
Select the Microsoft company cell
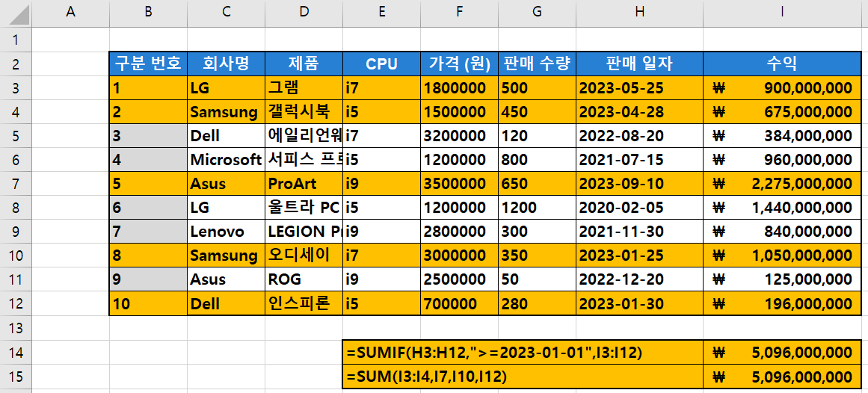[226, 159]
